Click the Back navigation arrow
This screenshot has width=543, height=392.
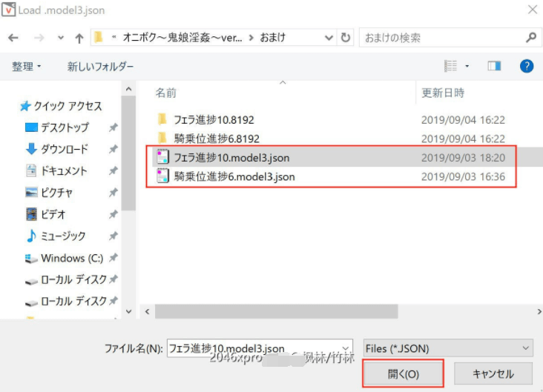pyautogui.click(x=13, y=37)
